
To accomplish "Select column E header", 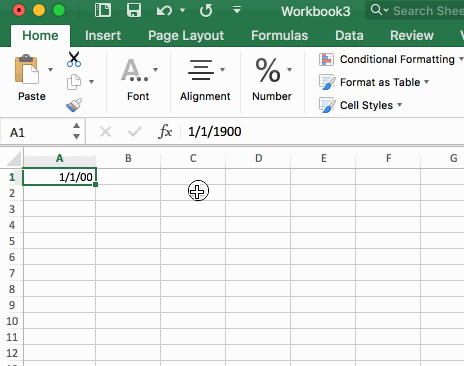I will pyautogui.click(x=323, y=158).
